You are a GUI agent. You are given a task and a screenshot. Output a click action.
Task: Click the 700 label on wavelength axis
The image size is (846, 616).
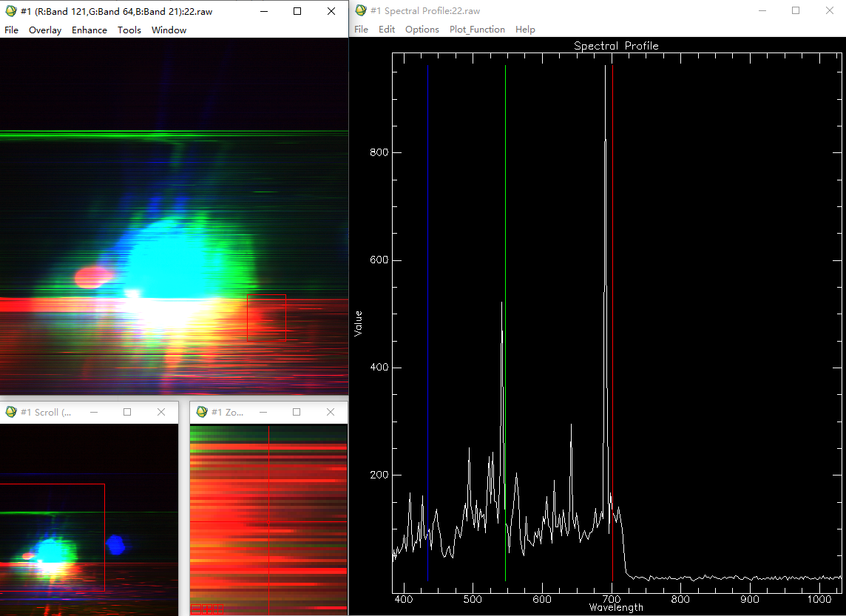pyautogui.click(x=612, y=599)
